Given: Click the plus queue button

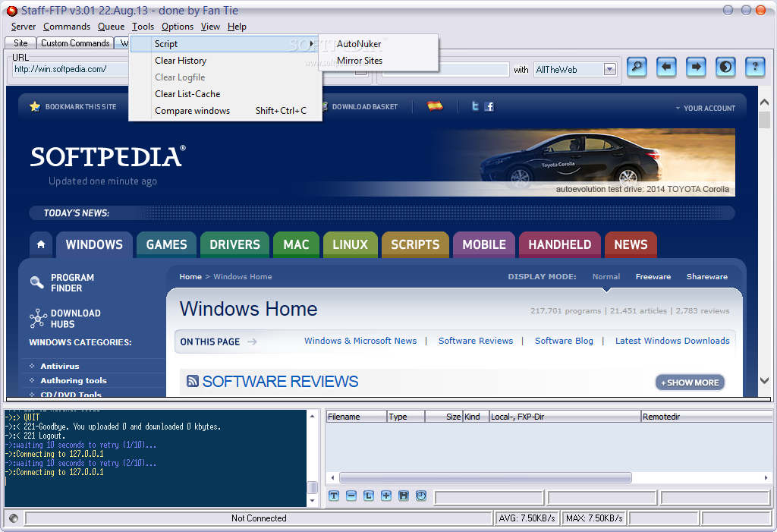Looking at the screenshot, I should 386,496.
